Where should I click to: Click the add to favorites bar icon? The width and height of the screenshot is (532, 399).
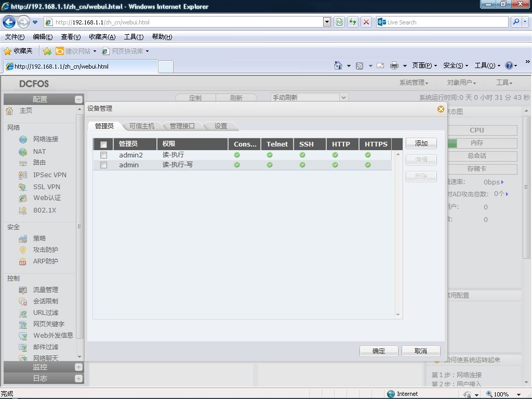point(47,51)
